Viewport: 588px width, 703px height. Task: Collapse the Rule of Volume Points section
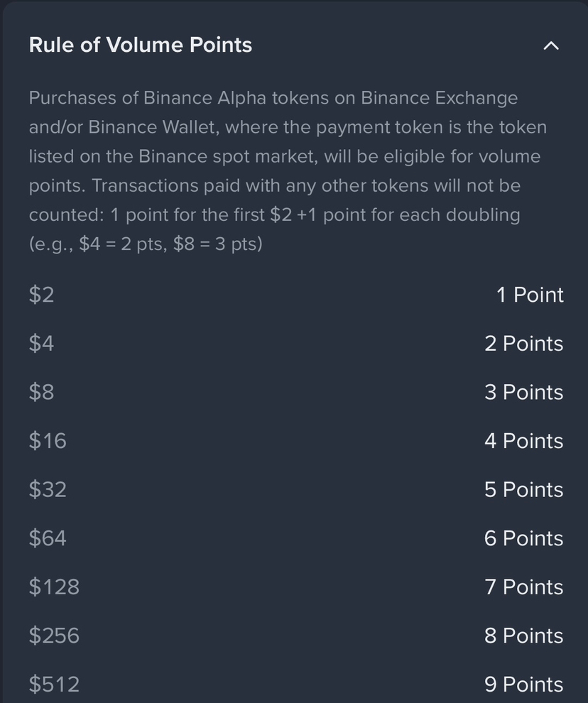pyautogui.click(x=551, y=45)
